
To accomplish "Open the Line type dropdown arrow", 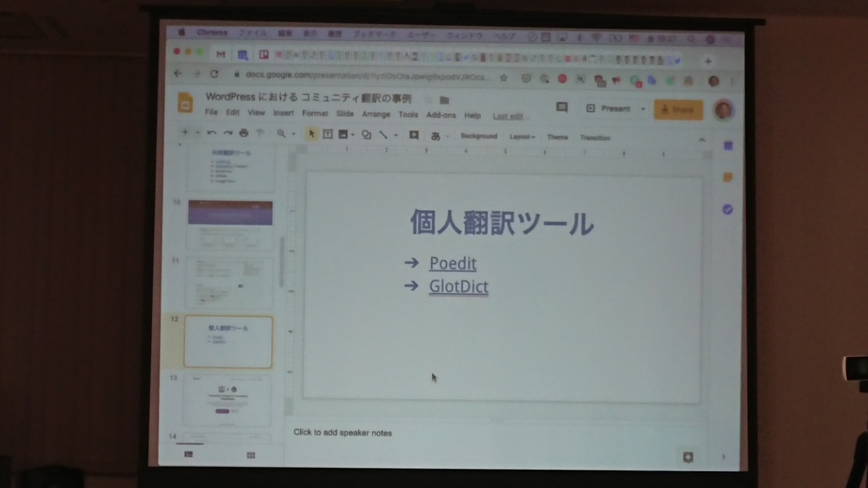I will pyautogui.click(x=396, y=135).
